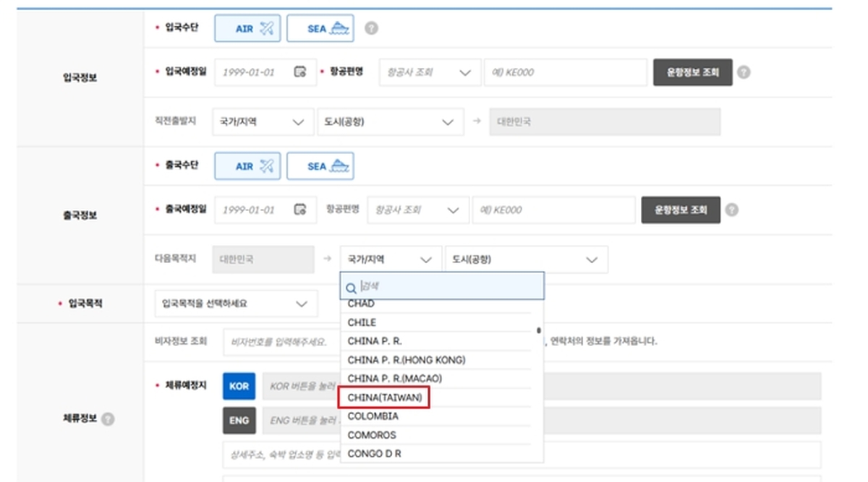Click the help icon beside departure flight lookup

tap(733, 210)
